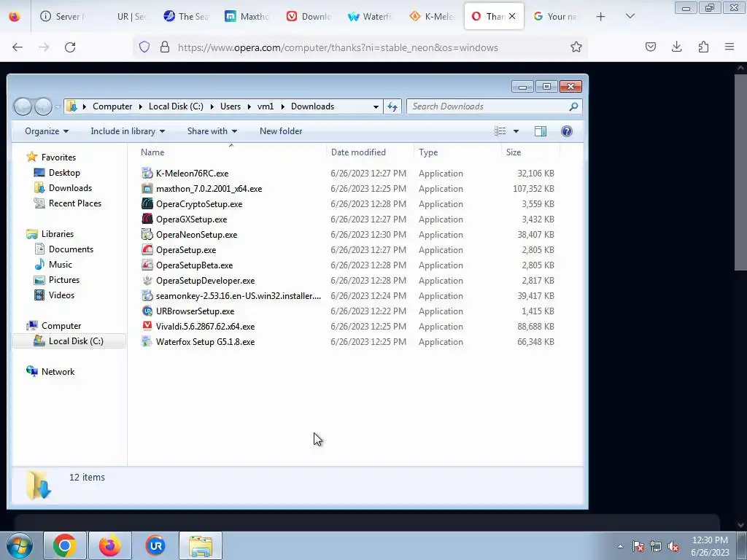This screenshot has height=560, width=747.
Task: Click the OperaSetupDeveloper.exe file icon
Action: (x=147, y=281)
